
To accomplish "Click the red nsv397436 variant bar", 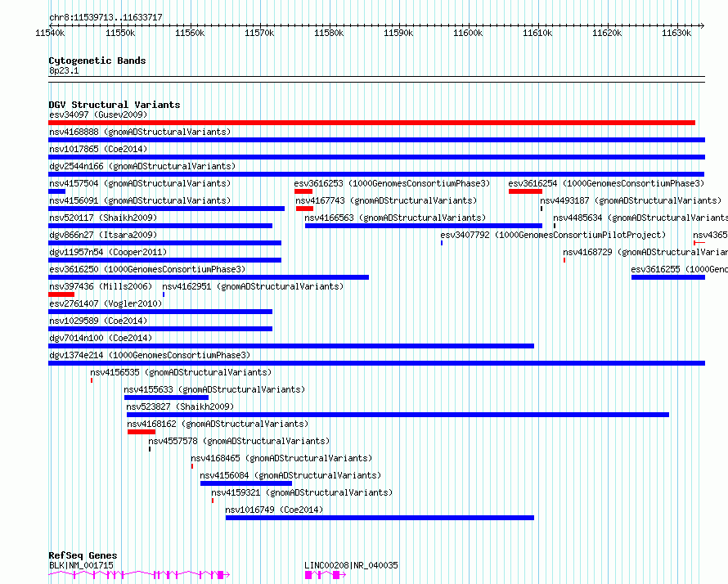I will point(61,294).
